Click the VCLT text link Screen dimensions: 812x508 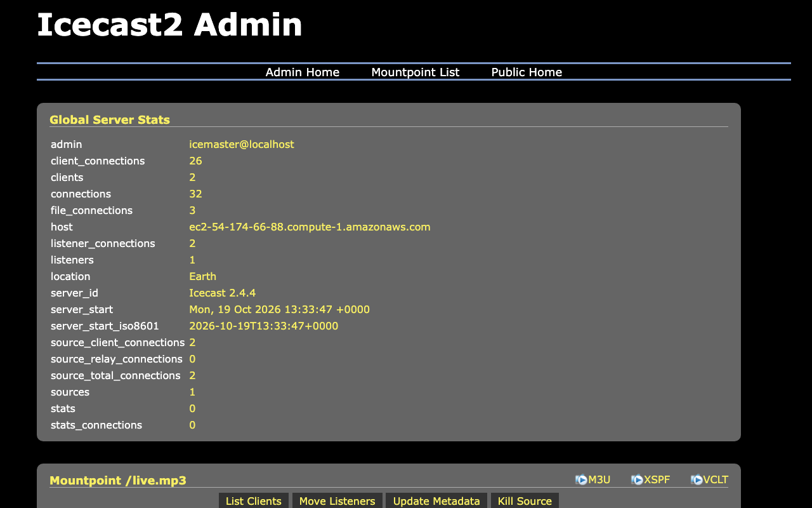click(716, 480)
